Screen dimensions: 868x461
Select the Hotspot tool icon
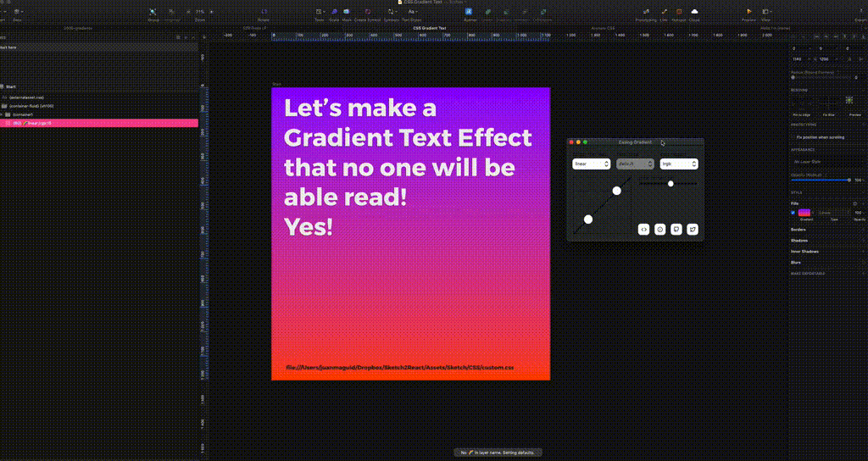[678, 12]
